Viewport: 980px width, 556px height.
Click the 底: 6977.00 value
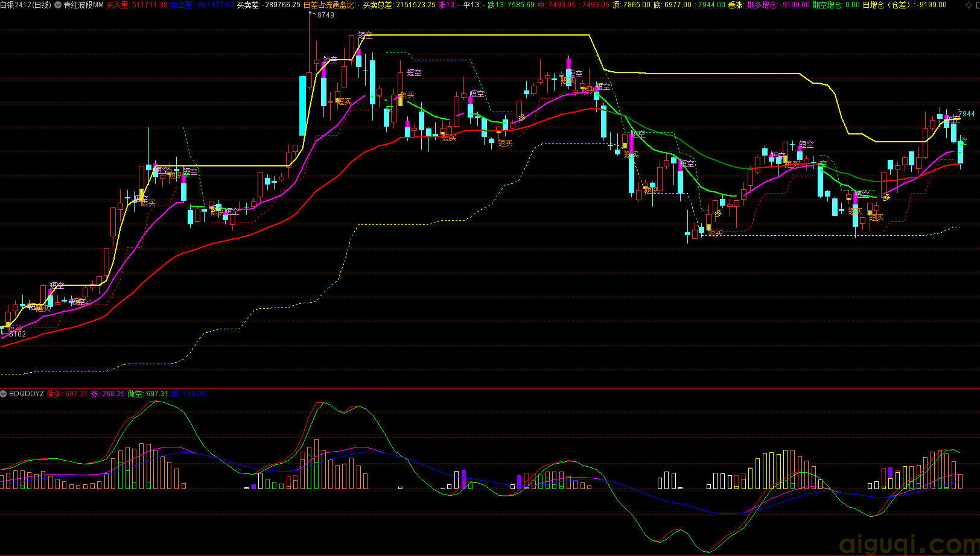pos(672,5)
